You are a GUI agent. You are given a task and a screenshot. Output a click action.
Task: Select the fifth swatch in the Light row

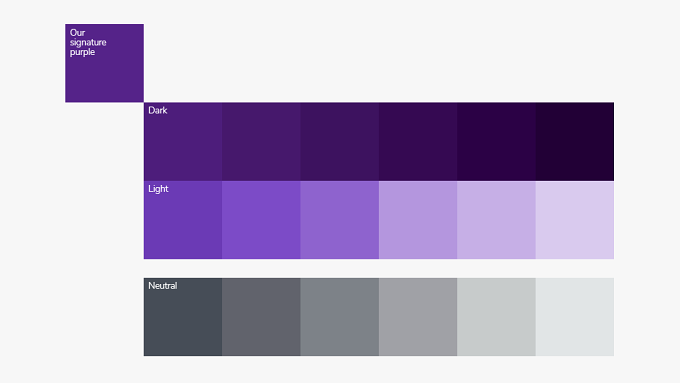496,220
